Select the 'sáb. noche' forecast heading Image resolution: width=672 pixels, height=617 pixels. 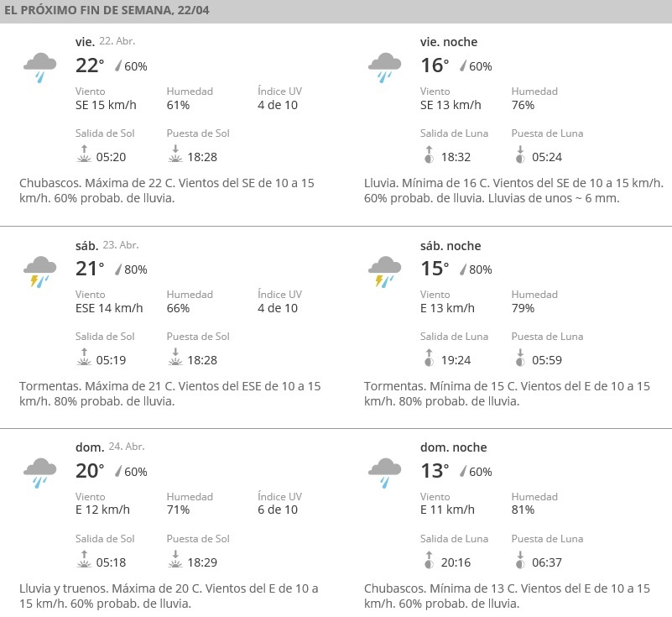point(451,245)
